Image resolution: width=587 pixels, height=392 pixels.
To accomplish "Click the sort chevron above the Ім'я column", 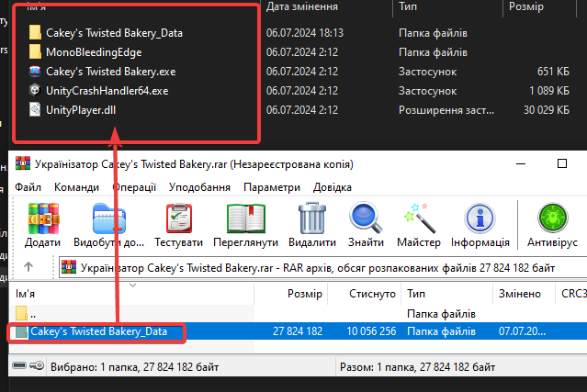I will pos(132,286).
